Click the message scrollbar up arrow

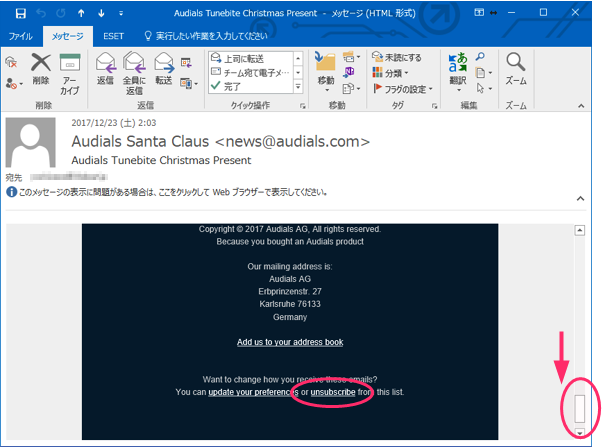click(580, 230)
